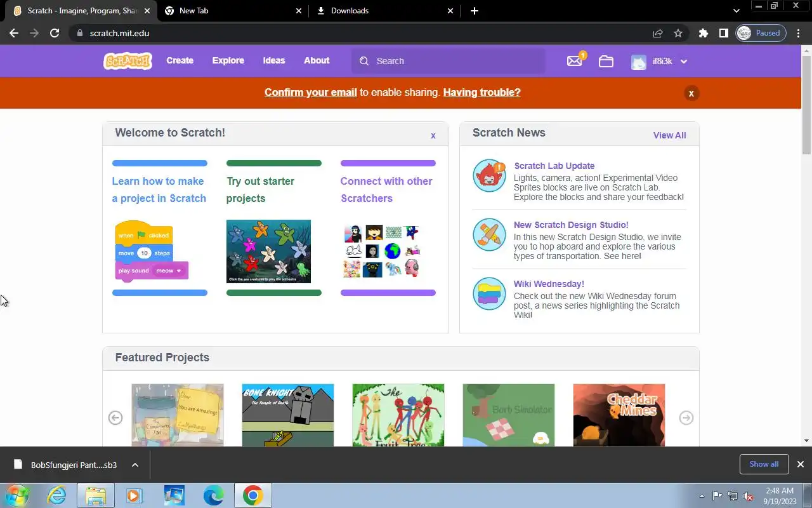Click the starfish starter project thumbnail
Viewport: 812px width, 508px height.
268,251
